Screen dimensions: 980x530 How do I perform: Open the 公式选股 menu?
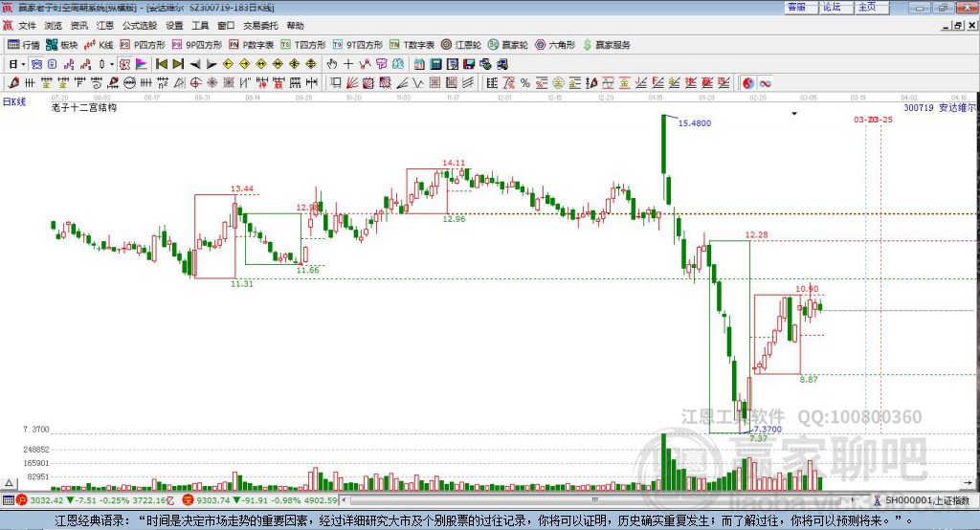pos(140,26)
